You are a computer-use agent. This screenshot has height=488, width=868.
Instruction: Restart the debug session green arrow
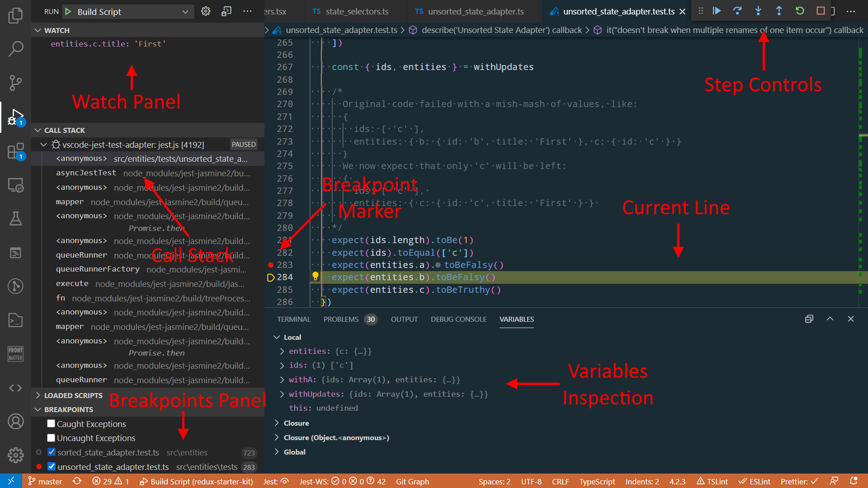[x=800, y=11]
